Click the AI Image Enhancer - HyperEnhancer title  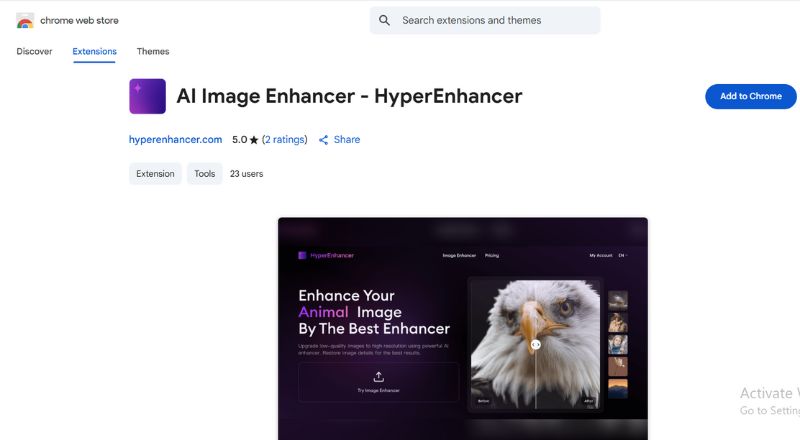pyautogui.click(x=349, y=96)
